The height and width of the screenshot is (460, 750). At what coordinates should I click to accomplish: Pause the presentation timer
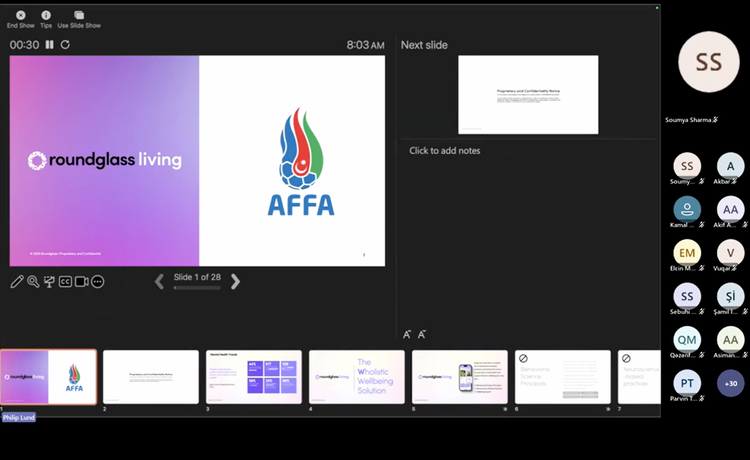49,44
